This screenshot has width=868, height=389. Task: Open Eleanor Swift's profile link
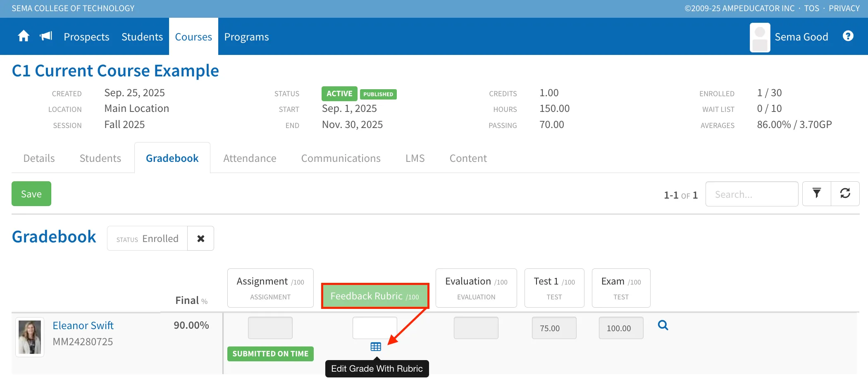[x=83, y=325]
